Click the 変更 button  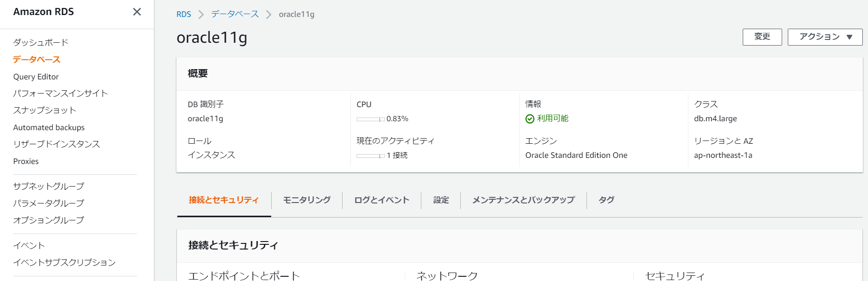(x=762, y=37)
